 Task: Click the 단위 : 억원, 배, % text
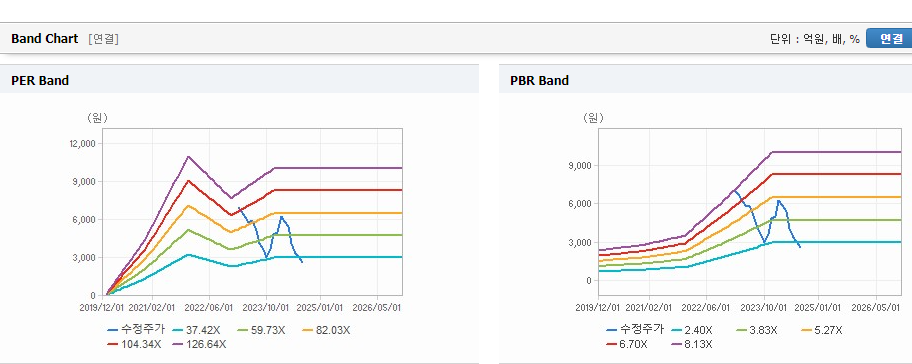[814, 39]
